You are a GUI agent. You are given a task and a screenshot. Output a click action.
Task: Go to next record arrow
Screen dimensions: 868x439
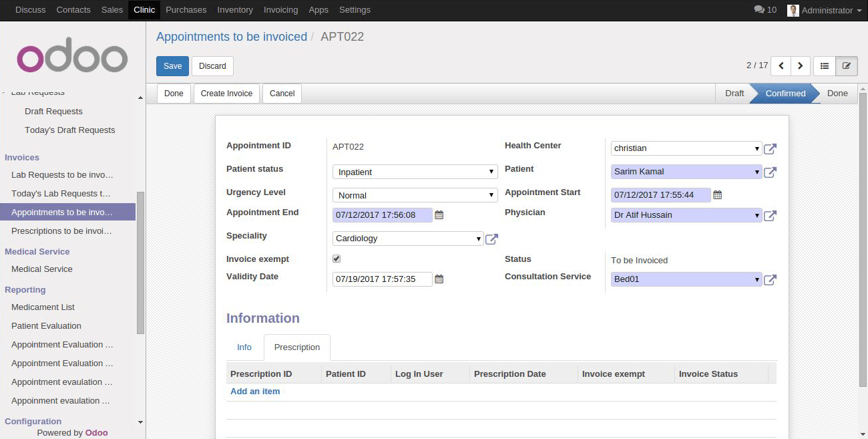[801, 66]
